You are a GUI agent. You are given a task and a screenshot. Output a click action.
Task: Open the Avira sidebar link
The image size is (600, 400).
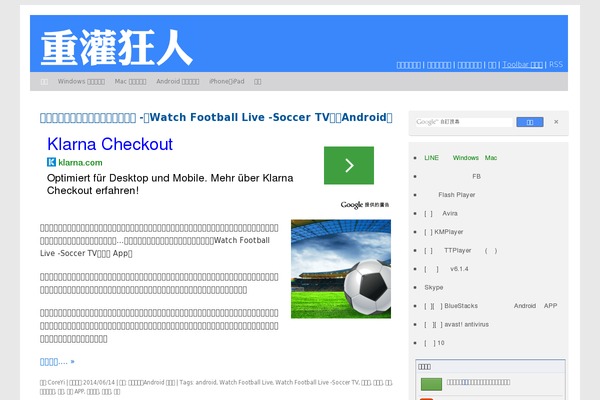tap(441, 213)
